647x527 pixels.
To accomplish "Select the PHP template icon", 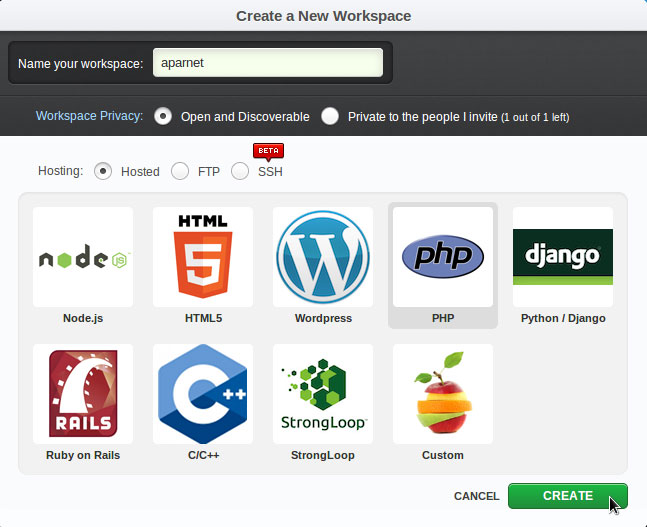I will 443,257.
